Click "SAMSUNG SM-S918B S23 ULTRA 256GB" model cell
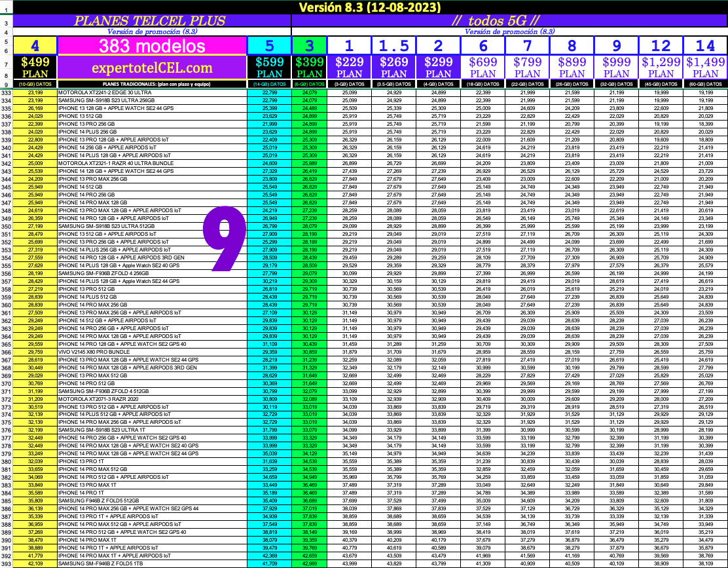 pyautogui.click(x=152, y=101)
